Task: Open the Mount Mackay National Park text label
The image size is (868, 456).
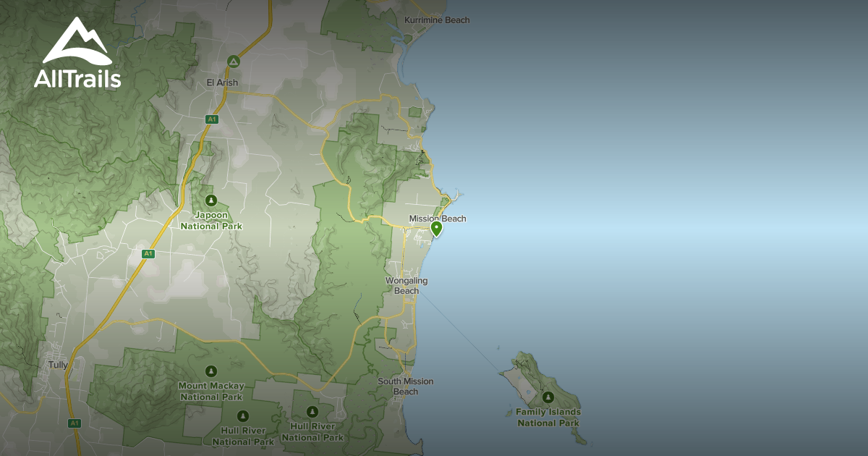Action: [211, 392]
